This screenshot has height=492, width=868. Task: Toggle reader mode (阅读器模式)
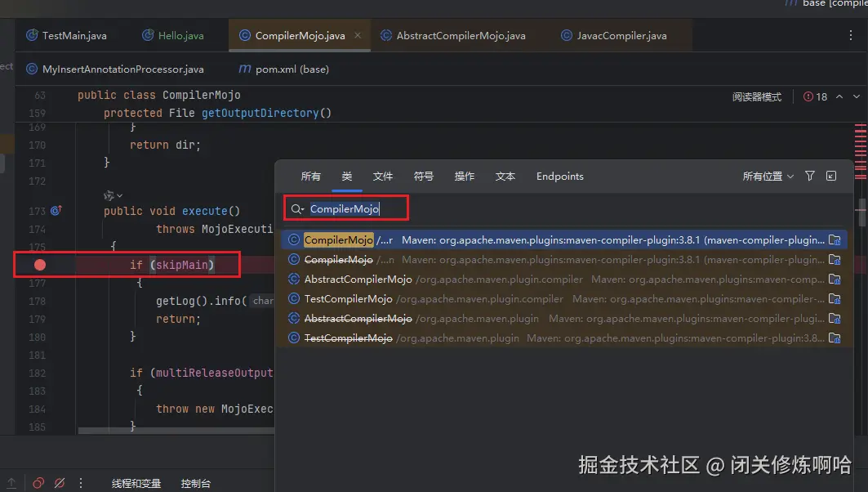tap(757, 97)
